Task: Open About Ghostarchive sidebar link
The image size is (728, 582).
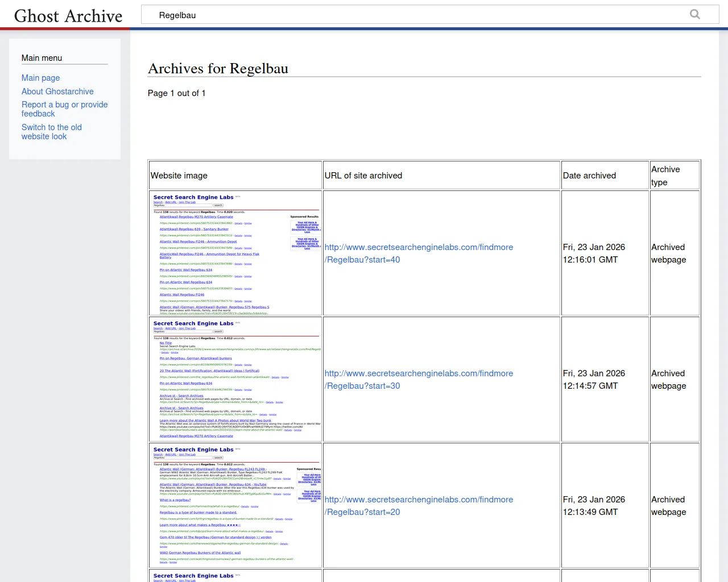Action: [57, 92]
